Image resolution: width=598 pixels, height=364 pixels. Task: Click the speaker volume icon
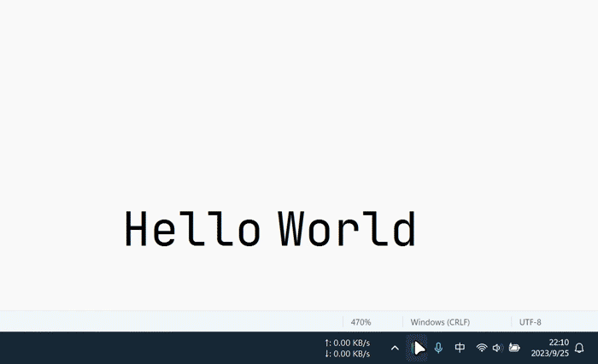[x=497, y=348]
